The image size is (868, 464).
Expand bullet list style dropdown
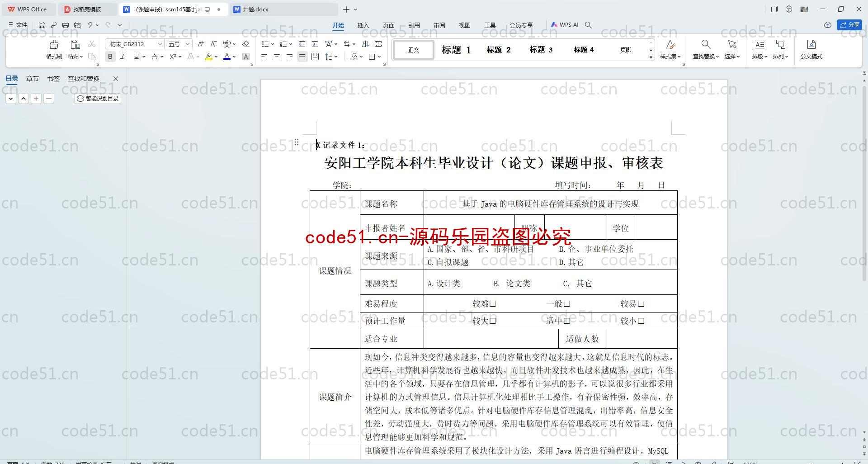coord(273,44)
